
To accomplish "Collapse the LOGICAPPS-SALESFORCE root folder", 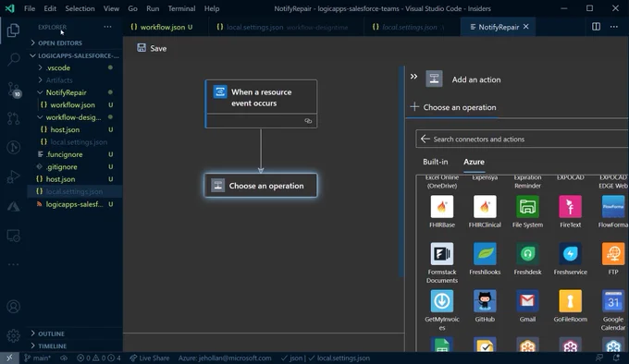I will click(x=75, y=55).
